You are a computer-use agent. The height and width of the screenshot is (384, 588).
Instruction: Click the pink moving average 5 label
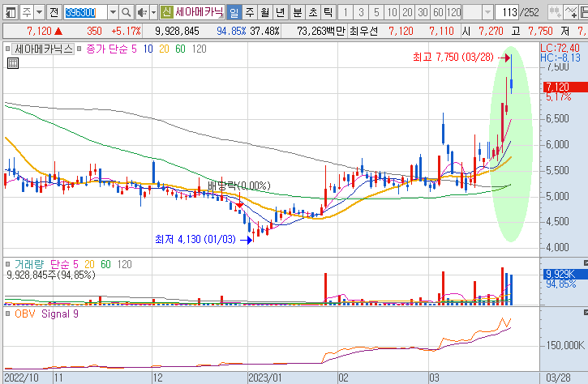tap(135, 49)
